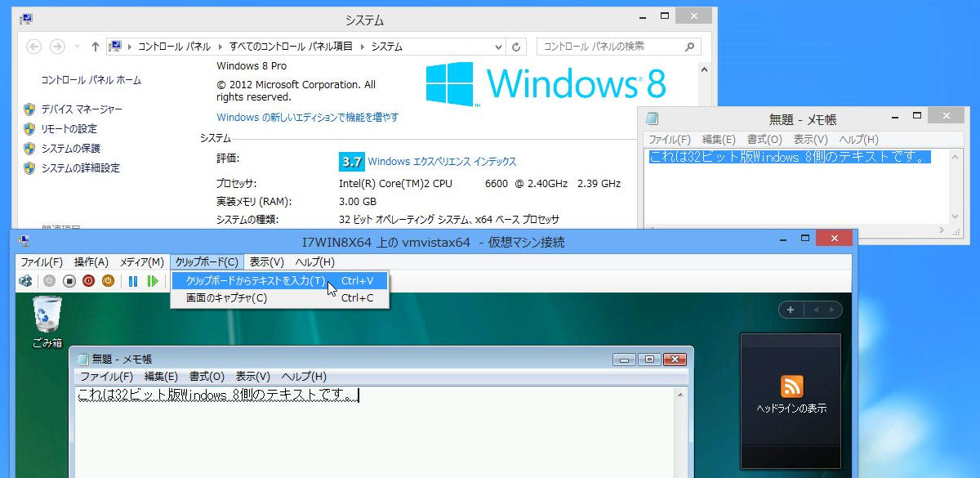Open ヘルプ(H) menu in VM connection window
980x478 pixels.
point(314,262)
